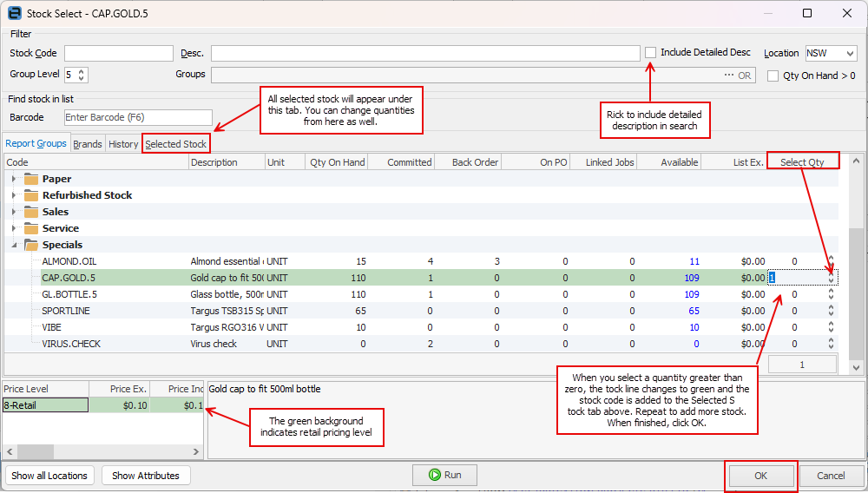The width and height of the screenshot is (868, 493).
Task: Expand the Sales group
Action: (x=14, y=212)
